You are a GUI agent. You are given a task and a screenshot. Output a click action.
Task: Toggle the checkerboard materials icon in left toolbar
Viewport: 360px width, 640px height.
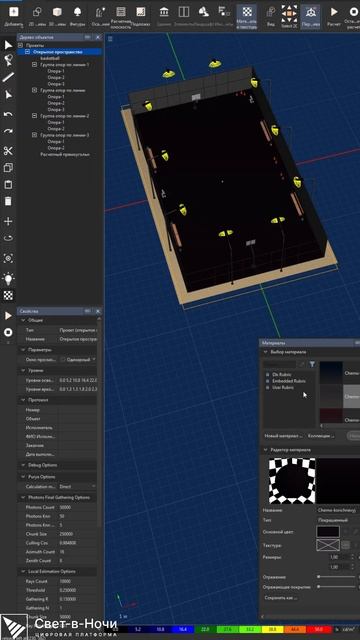point(8,296)
